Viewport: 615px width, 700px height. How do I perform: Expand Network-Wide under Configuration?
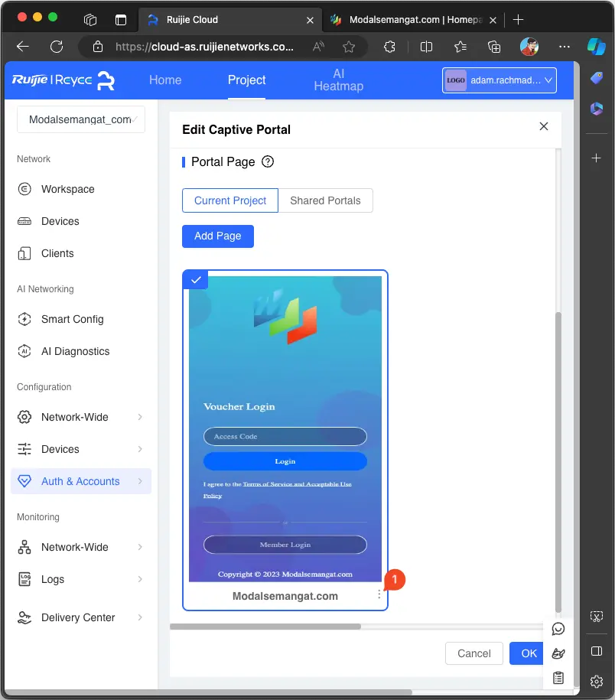click(x=80, y=417)
